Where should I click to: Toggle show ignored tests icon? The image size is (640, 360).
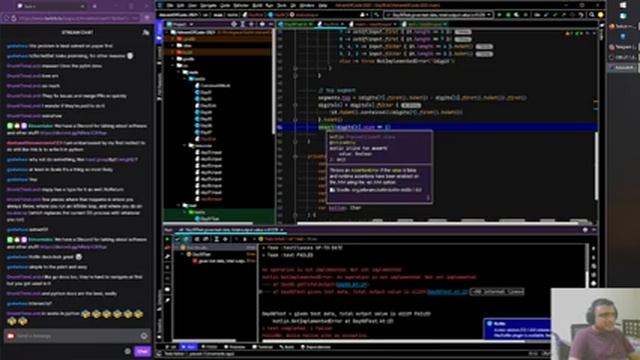187,239
